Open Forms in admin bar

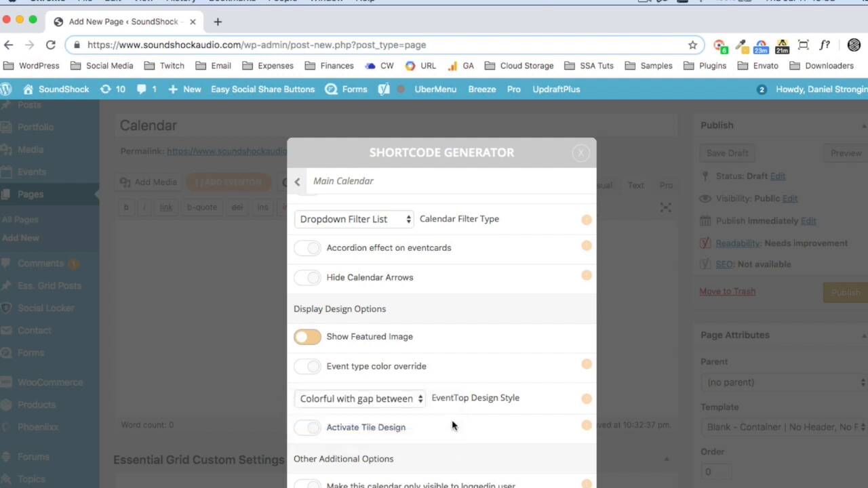coord(347,89)
